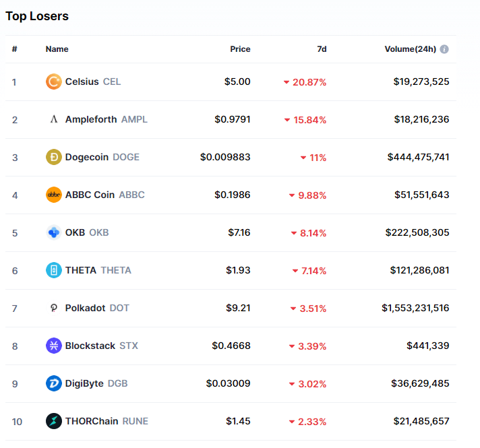This screenshot has height=448, width=480.
Task: Open the Dogecoin DOGE coin link
Action: pos(102,158)
